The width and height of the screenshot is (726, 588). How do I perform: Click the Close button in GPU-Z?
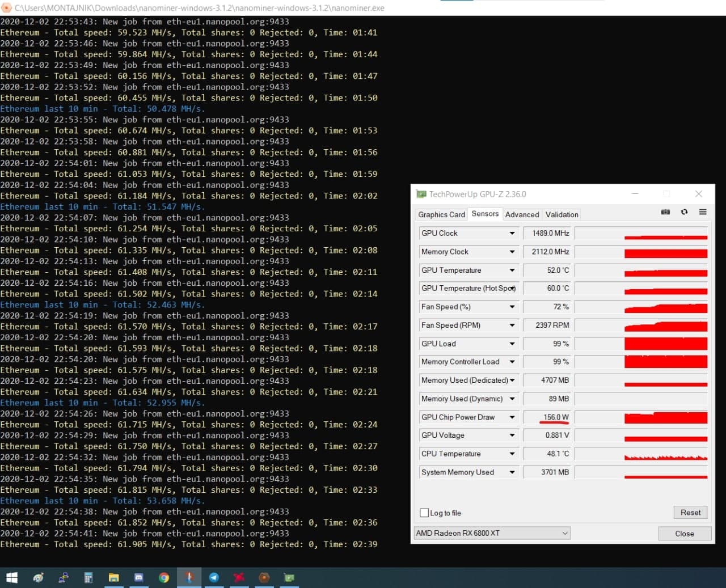point(685,534)
